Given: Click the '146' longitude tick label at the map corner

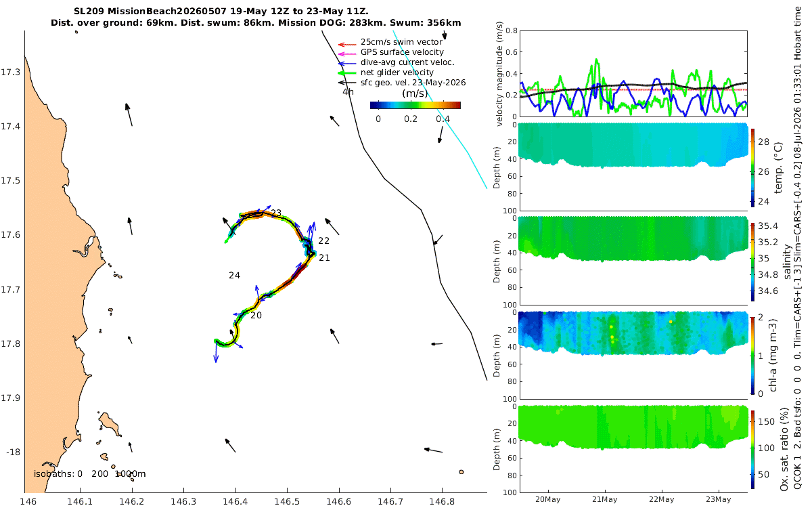Looking at the screenshot, I should pos(28,502).
